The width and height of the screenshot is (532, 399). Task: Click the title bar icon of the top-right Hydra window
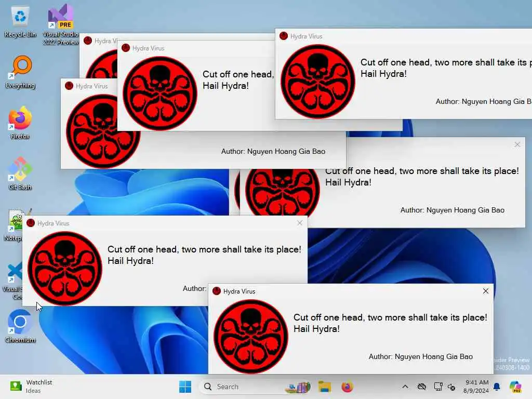coord(284,36)
